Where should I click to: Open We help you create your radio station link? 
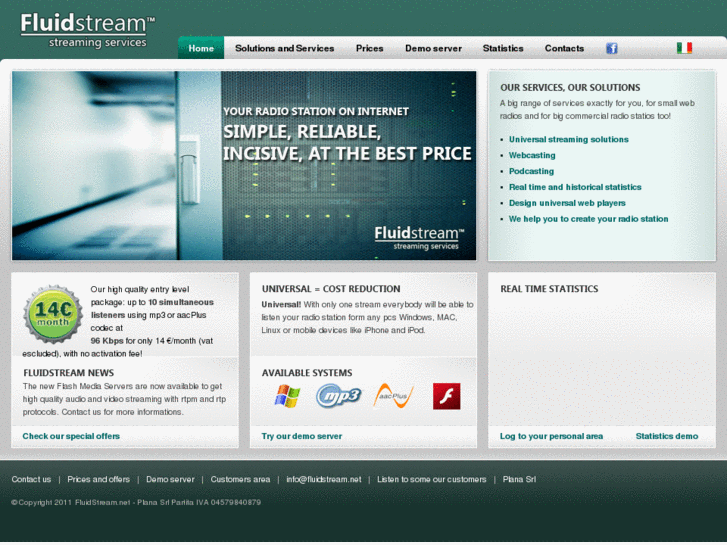pos(589,219)
